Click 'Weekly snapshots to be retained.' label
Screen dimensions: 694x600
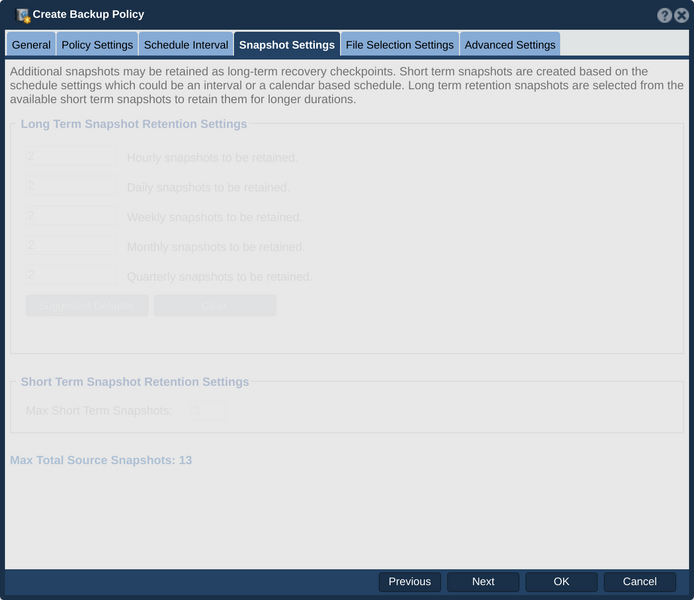pos(214,217)
